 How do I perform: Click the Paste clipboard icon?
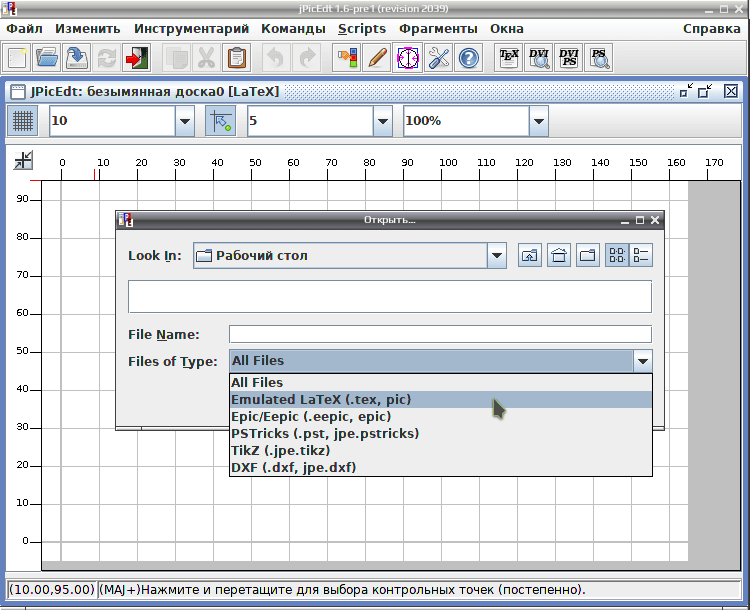pyautogui.click(x=236, y=58)
